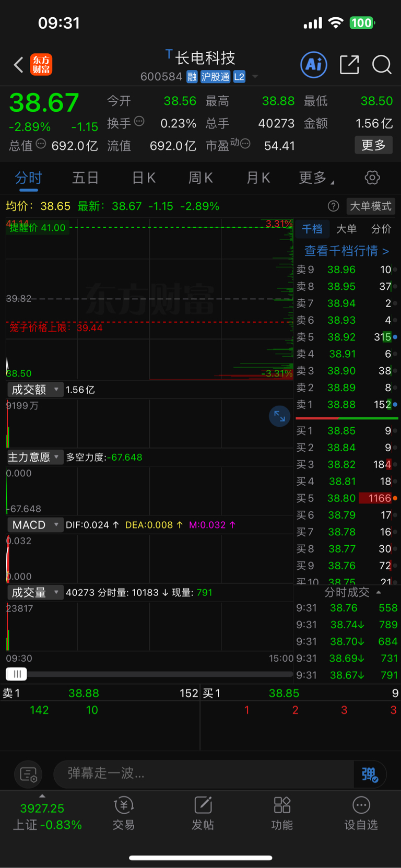Open the barrage list settings icon

pos(28,774)
